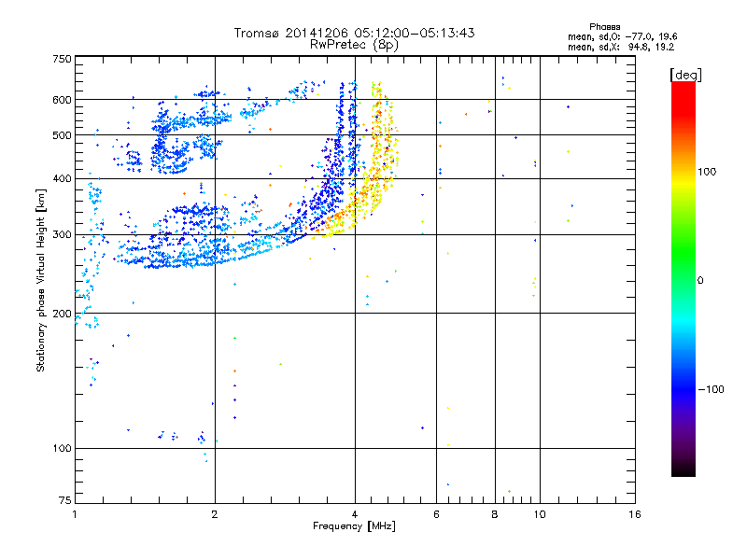Click the plot title starting with Tromsø
The image size is (747, 560).
(354, 33)
